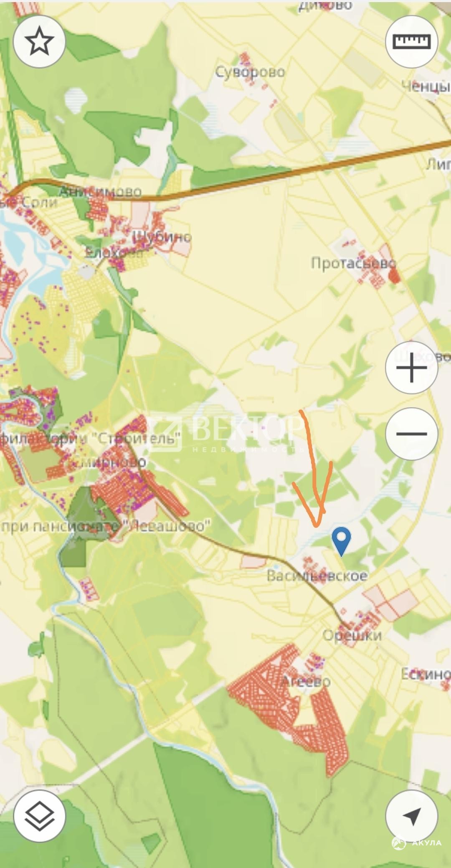Click the Шубино village label
Viewport: 451px width, 868px height.
[x=162, y=237]
